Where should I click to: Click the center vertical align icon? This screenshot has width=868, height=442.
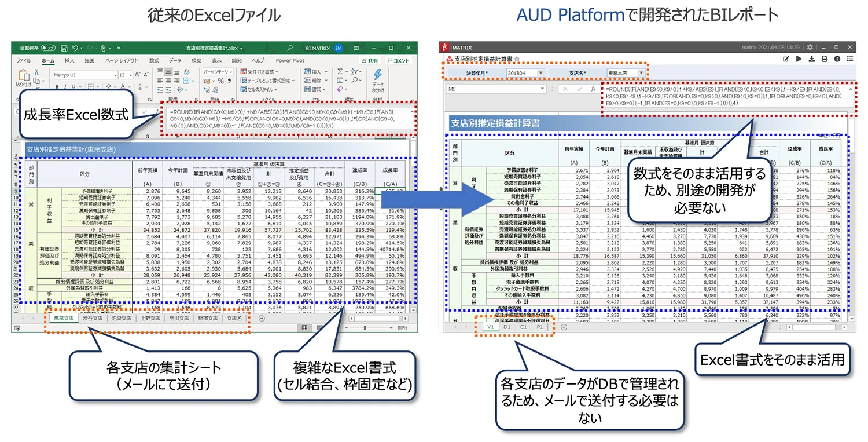point(168,71)
